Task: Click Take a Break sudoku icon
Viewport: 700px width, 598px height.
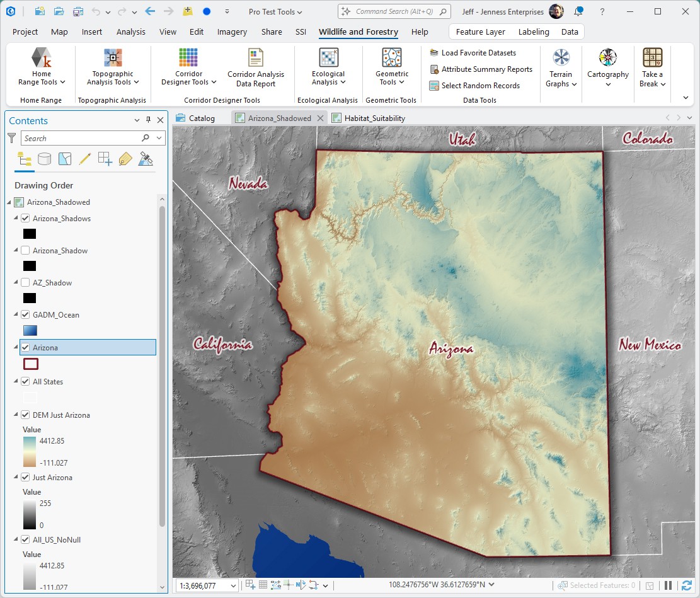Action: 652,57
